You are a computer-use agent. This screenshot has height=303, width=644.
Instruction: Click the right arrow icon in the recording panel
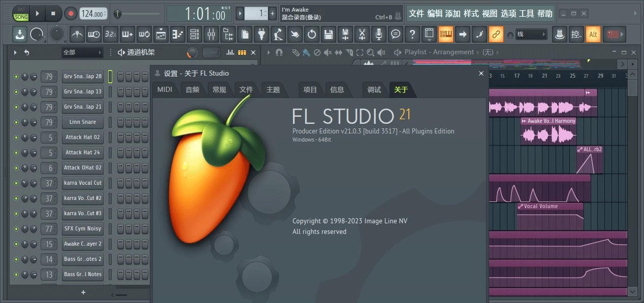(462, 35)
